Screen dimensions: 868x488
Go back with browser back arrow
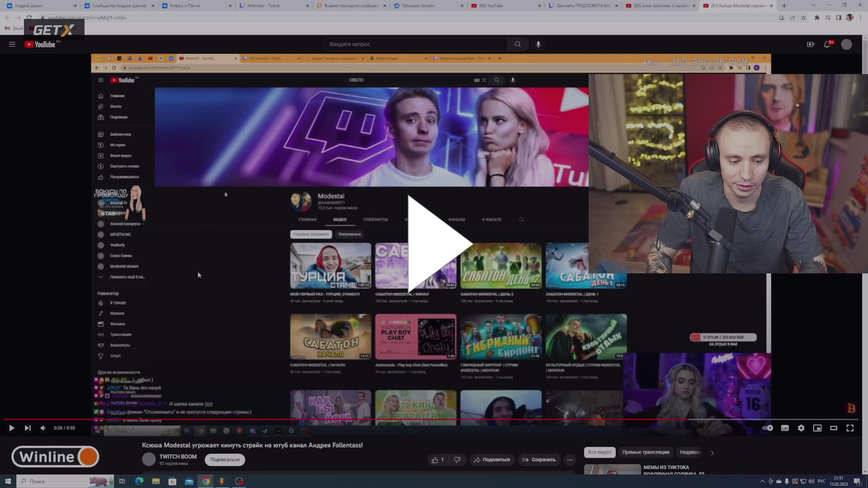click(x=7, y=18)
